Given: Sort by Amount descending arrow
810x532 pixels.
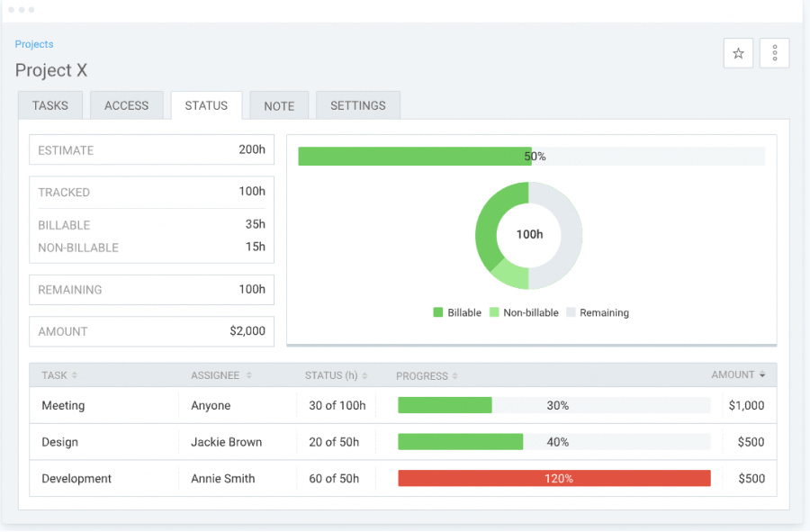Looking at the screenshot, I should tap(762, 374).
